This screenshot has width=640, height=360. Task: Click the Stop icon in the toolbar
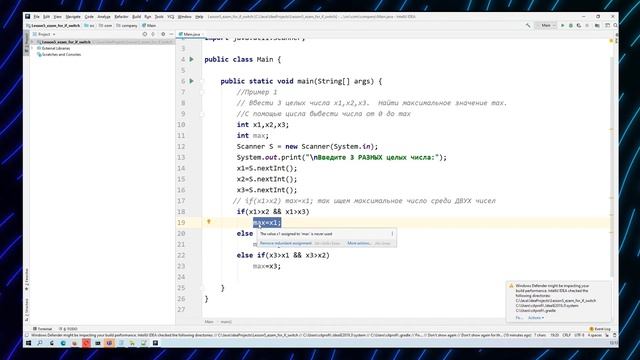click(587, 25)
